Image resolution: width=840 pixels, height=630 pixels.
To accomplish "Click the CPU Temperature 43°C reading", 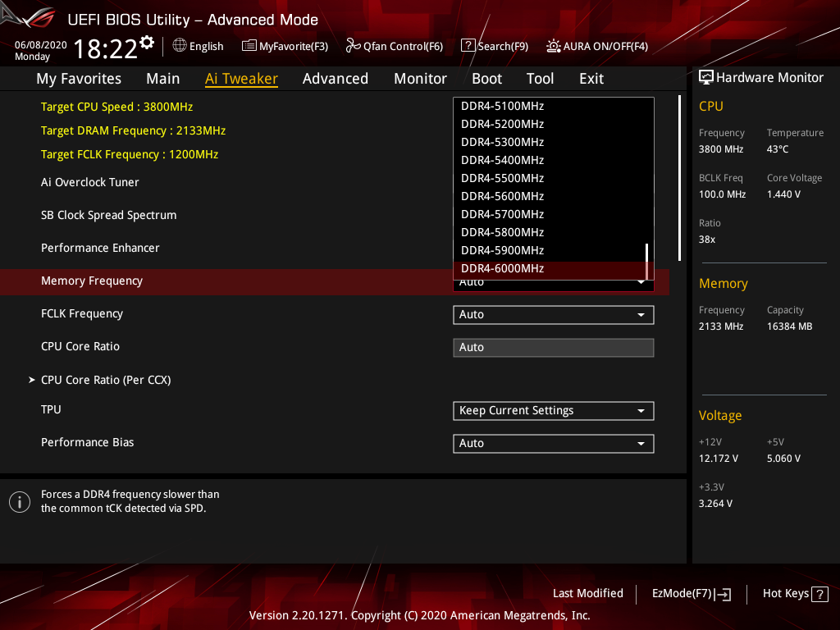I will (x=778, y=149).
